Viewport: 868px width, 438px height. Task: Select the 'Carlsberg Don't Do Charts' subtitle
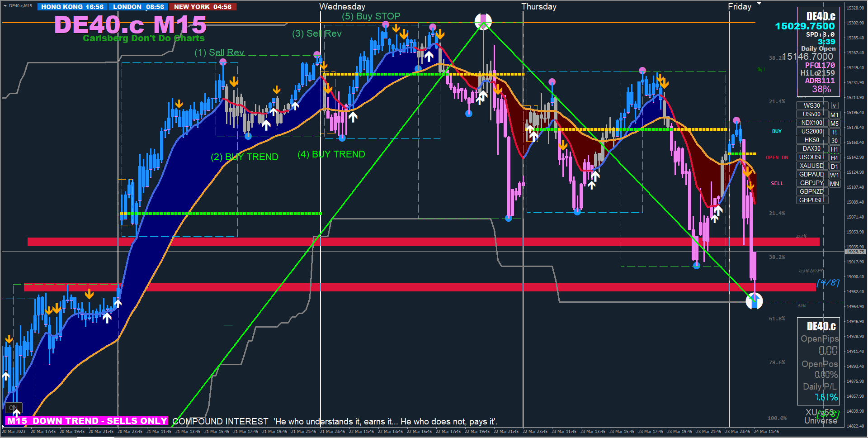pos(144,38)
